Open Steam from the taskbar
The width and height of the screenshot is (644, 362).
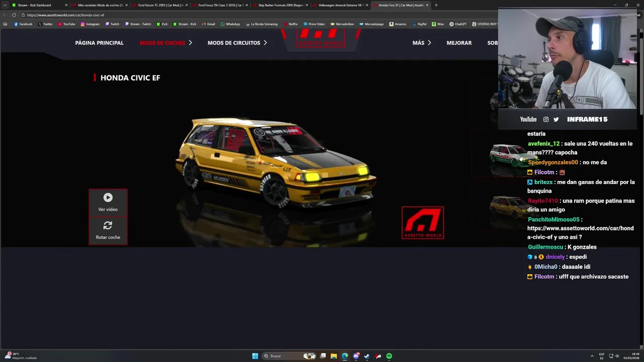(367, 356)
